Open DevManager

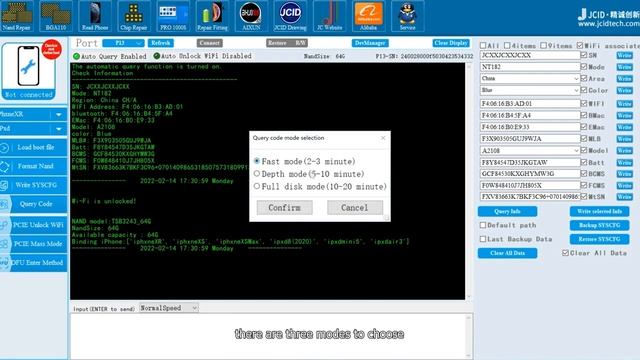click(370, 43)
